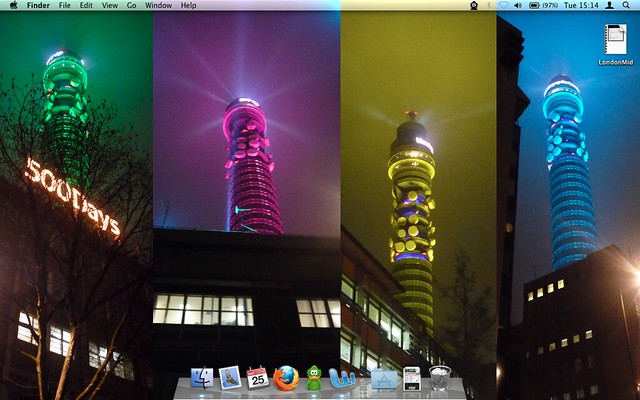The image size is (640, 400).
Task: Open Adium green duck icon
Action: point(314,378)
